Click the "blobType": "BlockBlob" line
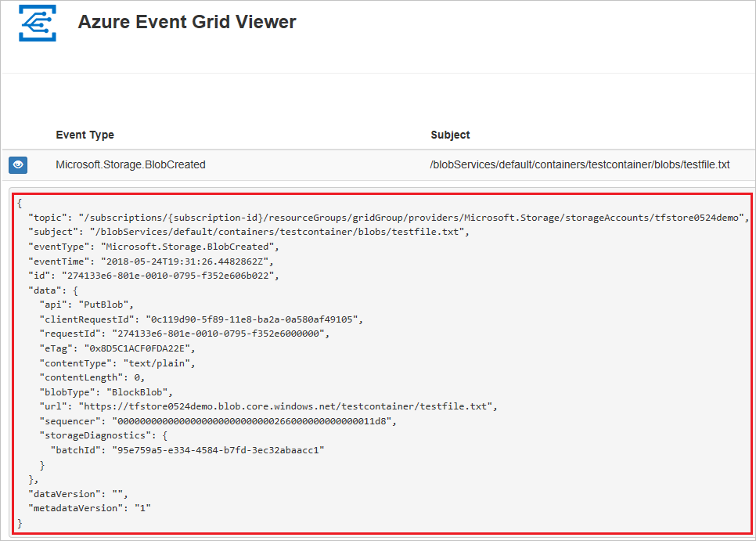 [106, 392]
